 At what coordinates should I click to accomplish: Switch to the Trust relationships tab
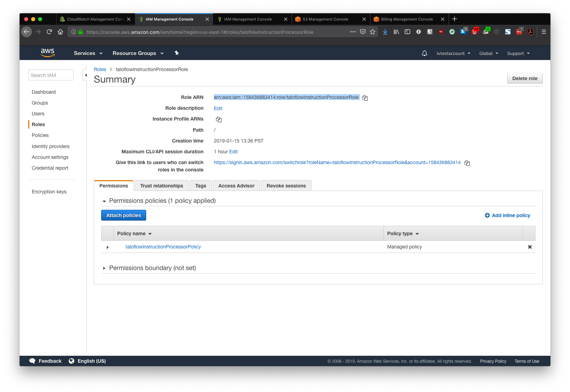[162, 186]
